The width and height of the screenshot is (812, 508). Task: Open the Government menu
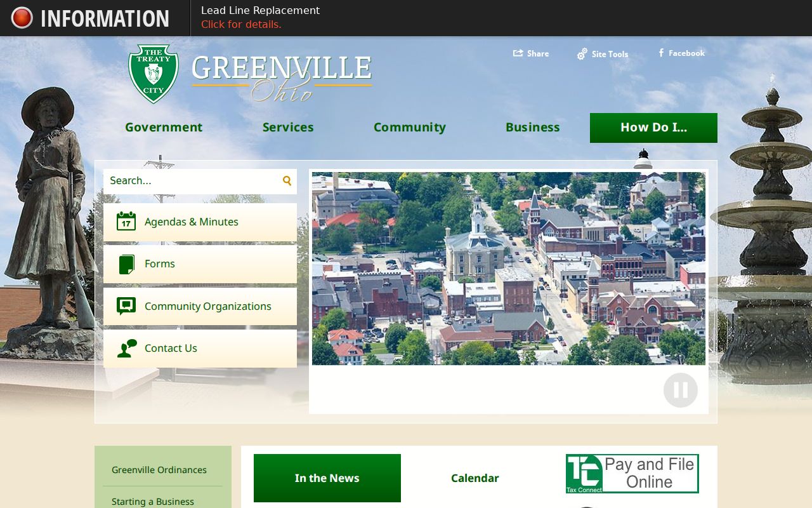click(x=164, y=127)
